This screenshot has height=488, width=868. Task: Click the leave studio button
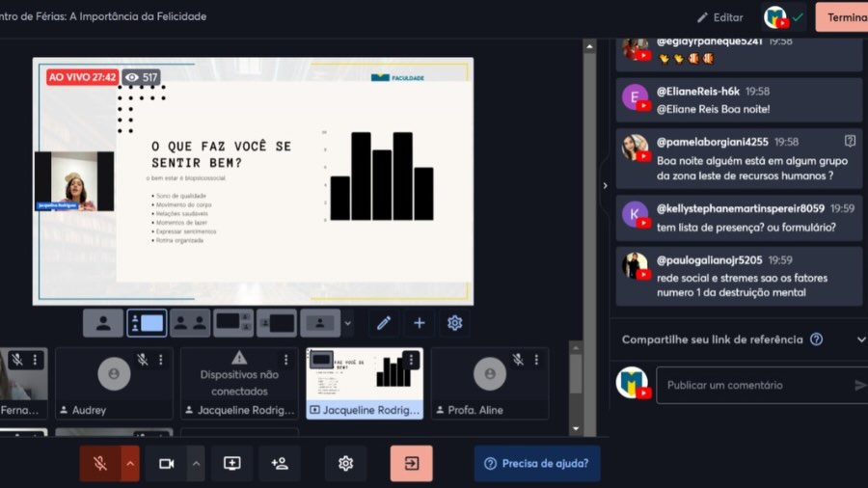tap(411, 464)
